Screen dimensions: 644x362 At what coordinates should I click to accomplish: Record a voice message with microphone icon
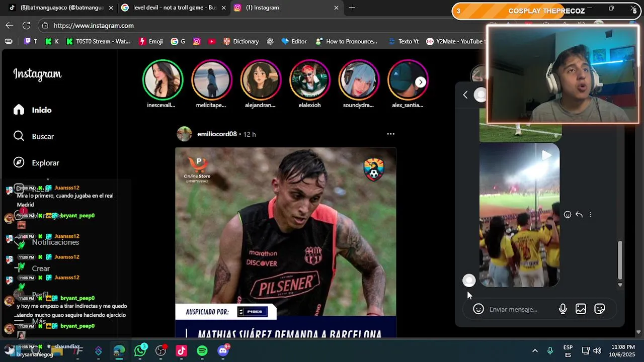[563, 309]
